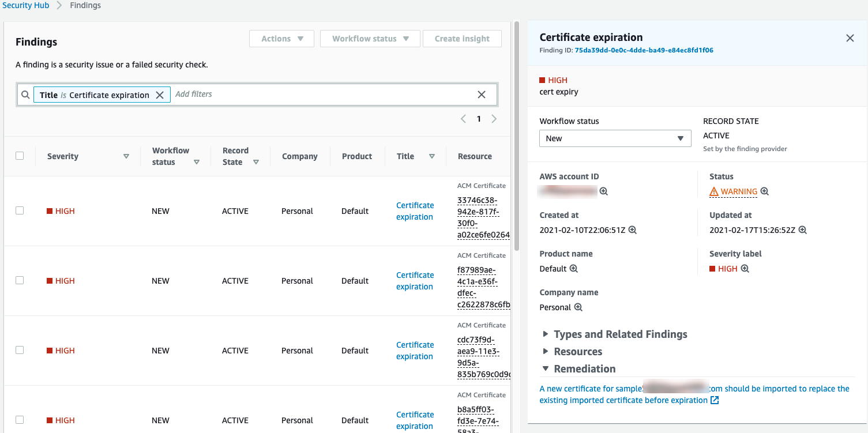Screen dimensions: 868x433
Task: Click the next page chevron icon
Action: [494, 118]
